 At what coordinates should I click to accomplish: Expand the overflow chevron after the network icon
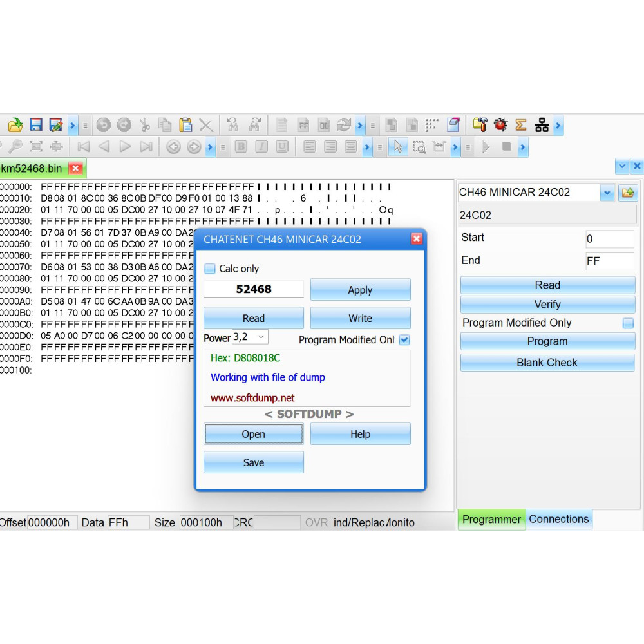pyautogui.click(x=558, y=126)
